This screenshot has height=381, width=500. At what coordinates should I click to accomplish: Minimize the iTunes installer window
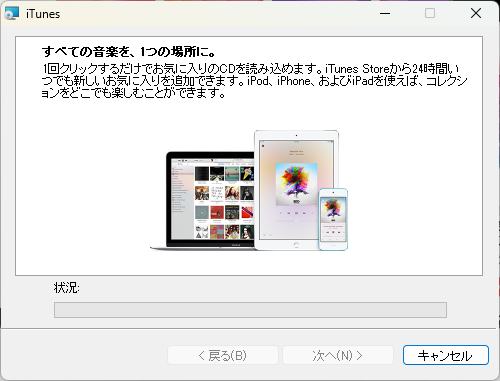point(385,14)
